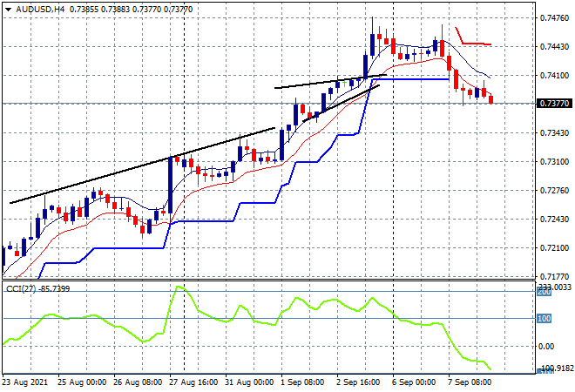Click the 7 Sep 08:00 time label
Screen dimensions: 575x392
click(470, 382)
